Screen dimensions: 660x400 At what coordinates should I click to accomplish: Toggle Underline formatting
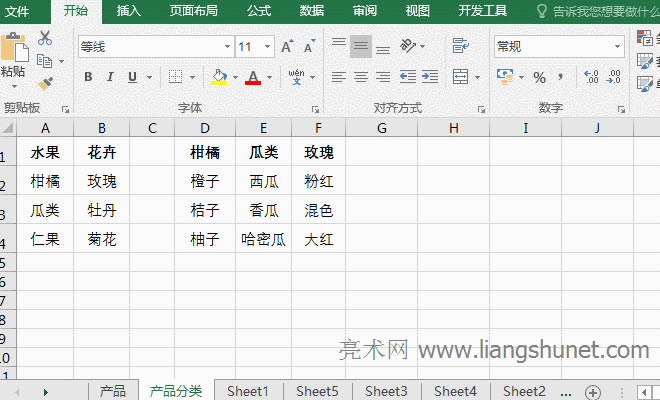133,77
